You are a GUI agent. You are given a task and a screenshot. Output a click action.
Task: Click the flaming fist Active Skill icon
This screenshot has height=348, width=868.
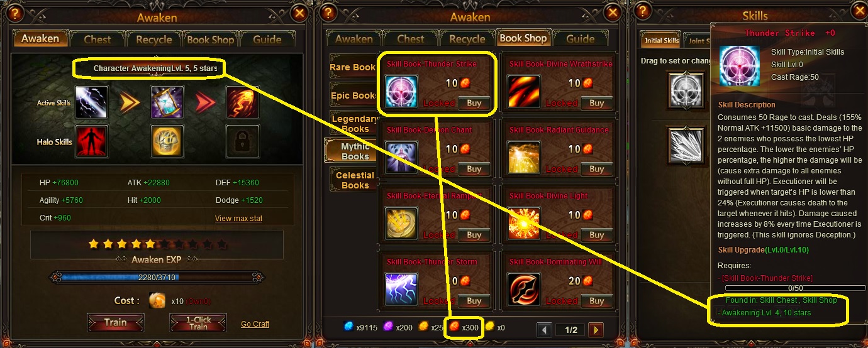point(243,102)
